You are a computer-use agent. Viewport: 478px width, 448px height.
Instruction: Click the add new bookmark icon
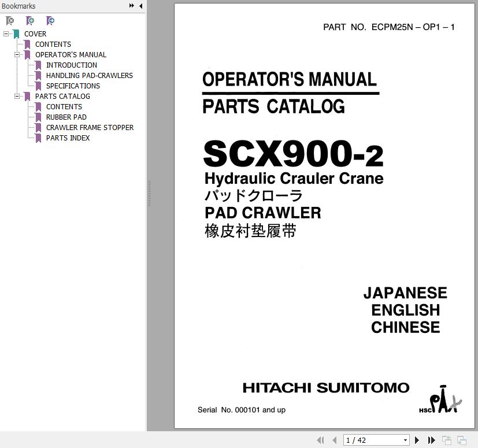pyautogui.click(x=30, y=21)
